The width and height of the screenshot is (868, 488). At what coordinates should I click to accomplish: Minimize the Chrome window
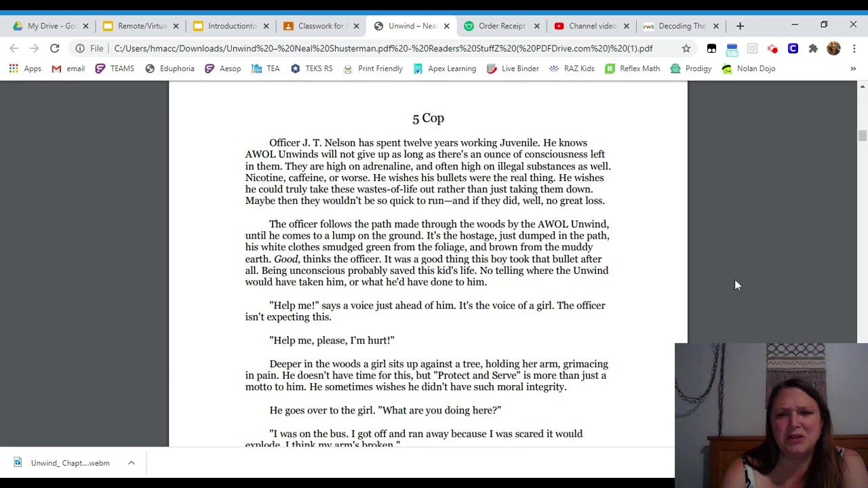point(795,25)
